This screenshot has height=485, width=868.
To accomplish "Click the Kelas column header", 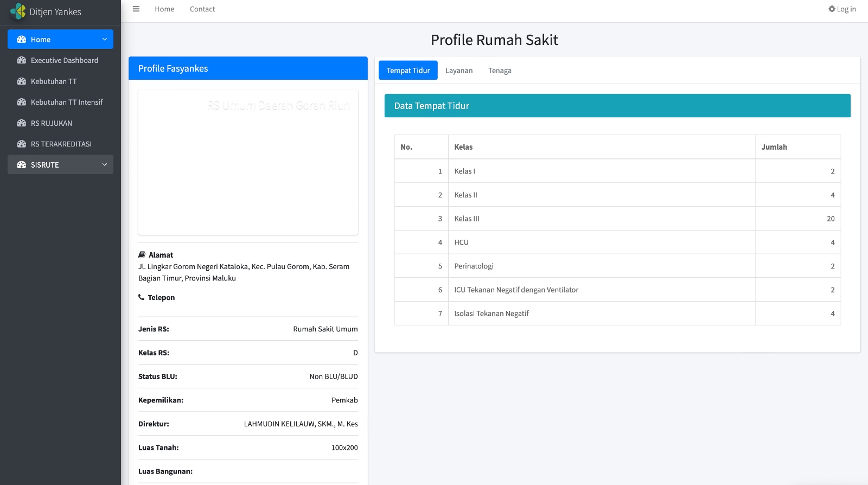I will tap(463, 147).
